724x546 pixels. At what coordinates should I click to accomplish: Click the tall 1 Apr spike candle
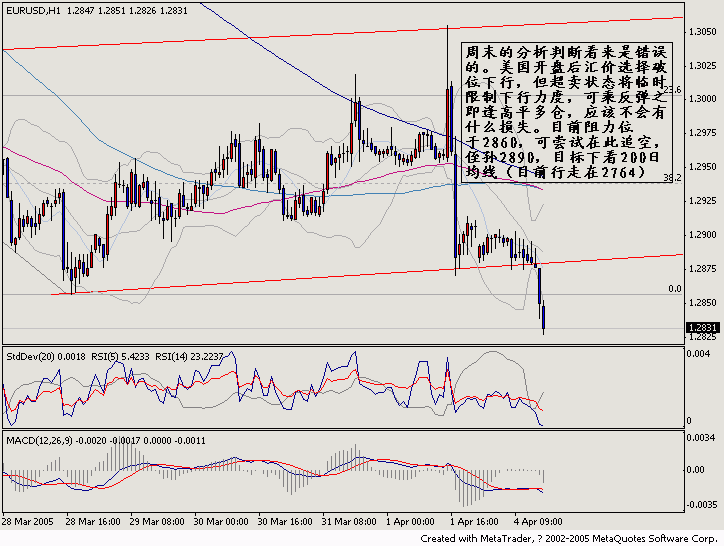click(447, 91)
